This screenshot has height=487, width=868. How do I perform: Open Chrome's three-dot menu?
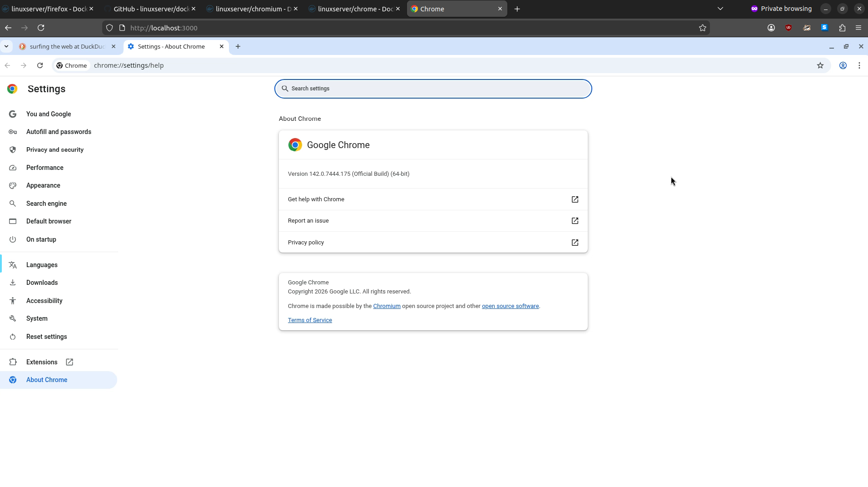coord(860,65)
